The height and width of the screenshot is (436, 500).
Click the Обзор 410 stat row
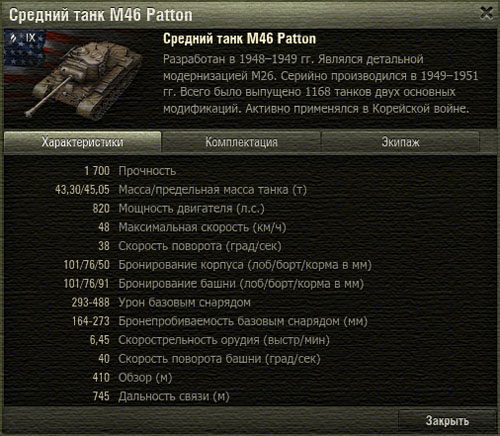132,377
